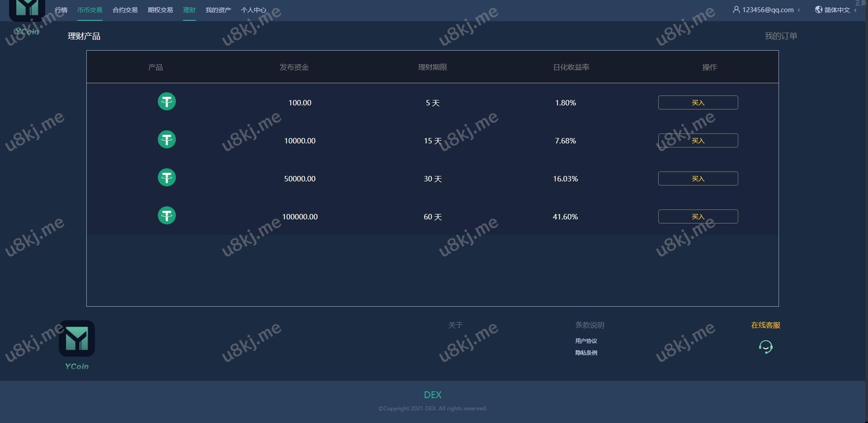Open the 我的订单 link
This screenshot has height=423, width=868.
[781, 36]
